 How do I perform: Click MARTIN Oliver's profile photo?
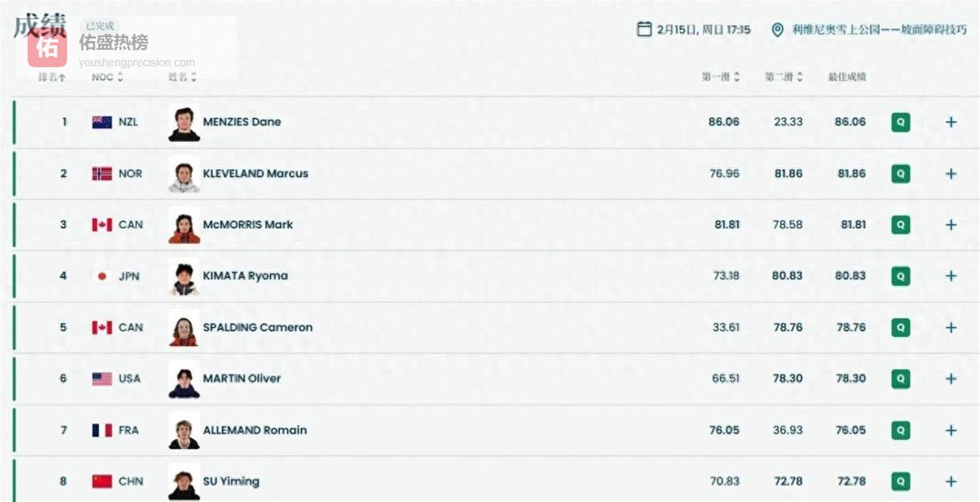point(184,379)
